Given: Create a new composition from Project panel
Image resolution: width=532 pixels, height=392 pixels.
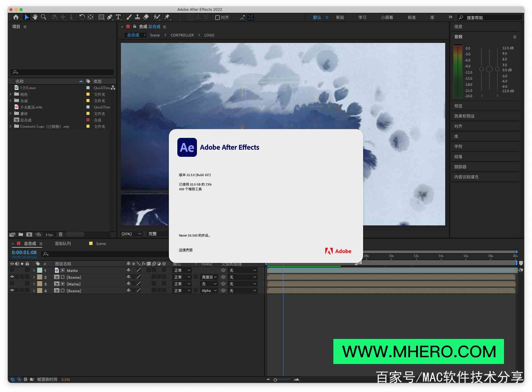Looking at the screenshot, I should point(29,234).
